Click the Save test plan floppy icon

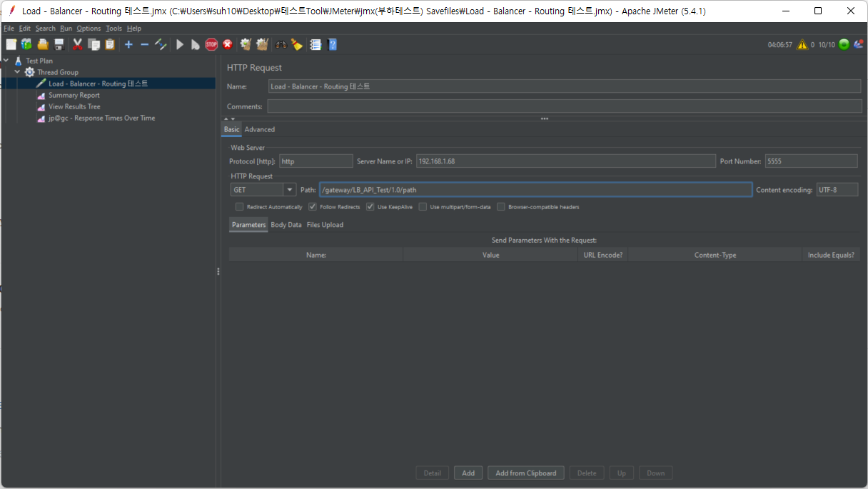[x=59, y=44]
